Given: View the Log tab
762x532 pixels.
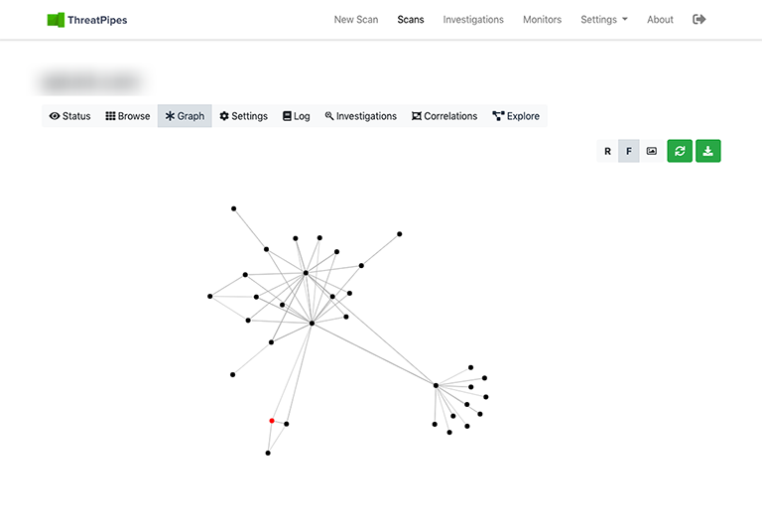Looking at the screenshot, I should pos(296,116).
